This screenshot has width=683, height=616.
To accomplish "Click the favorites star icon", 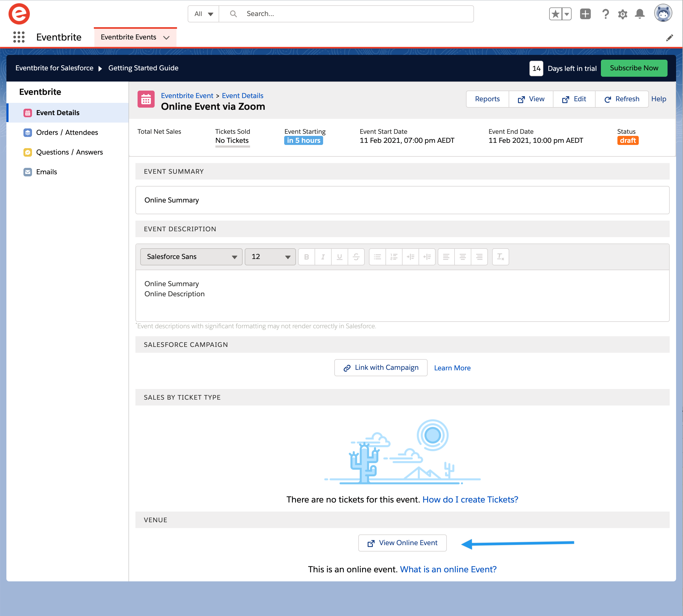I will (555, 14).
